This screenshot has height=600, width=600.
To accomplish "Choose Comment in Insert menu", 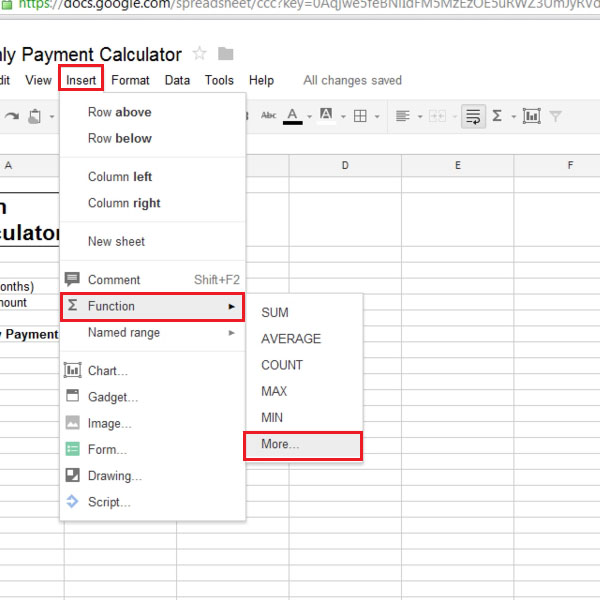I will point(153,280).
